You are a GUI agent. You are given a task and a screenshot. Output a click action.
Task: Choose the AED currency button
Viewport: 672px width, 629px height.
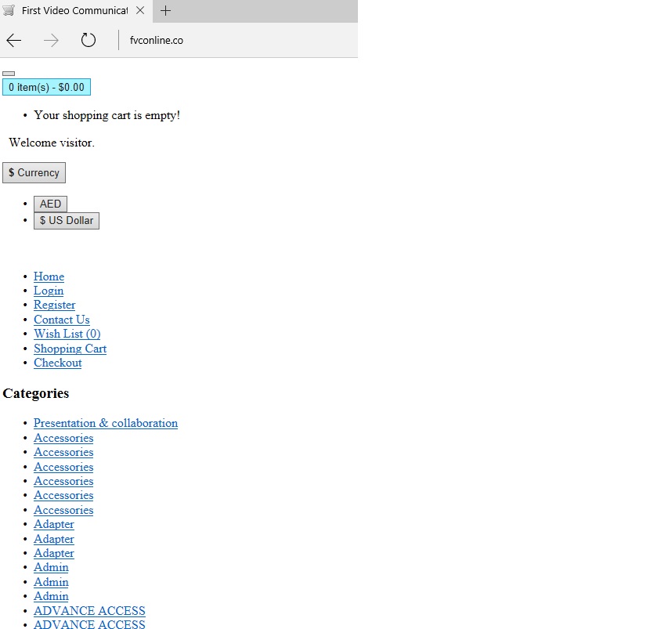(x=51, y=204)
